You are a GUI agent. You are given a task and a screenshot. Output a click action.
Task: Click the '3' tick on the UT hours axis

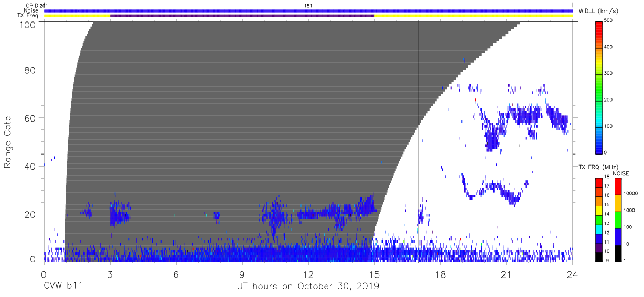pyautogui.click(x=110, y=274)
